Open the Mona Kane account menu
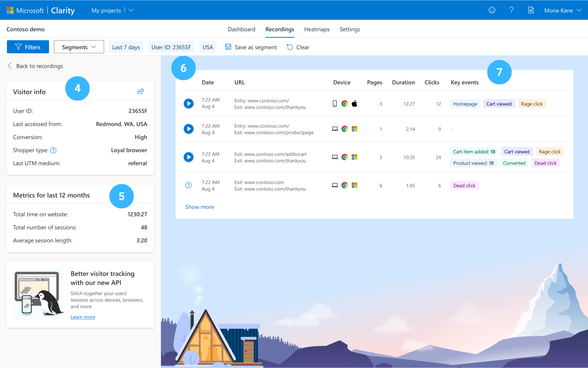The width and height of the screenshot is (588, 368). tap(562, 10)
